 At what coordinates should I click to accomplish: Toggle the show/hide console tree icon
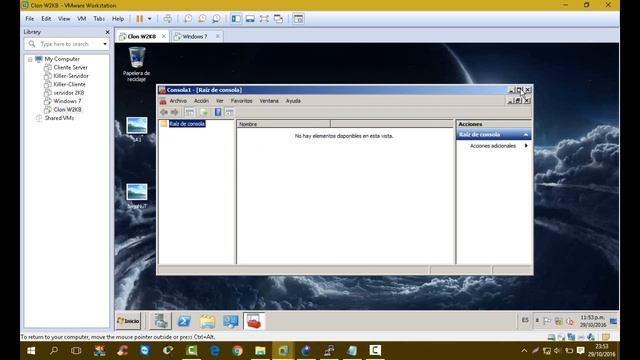tap(189, 112)
